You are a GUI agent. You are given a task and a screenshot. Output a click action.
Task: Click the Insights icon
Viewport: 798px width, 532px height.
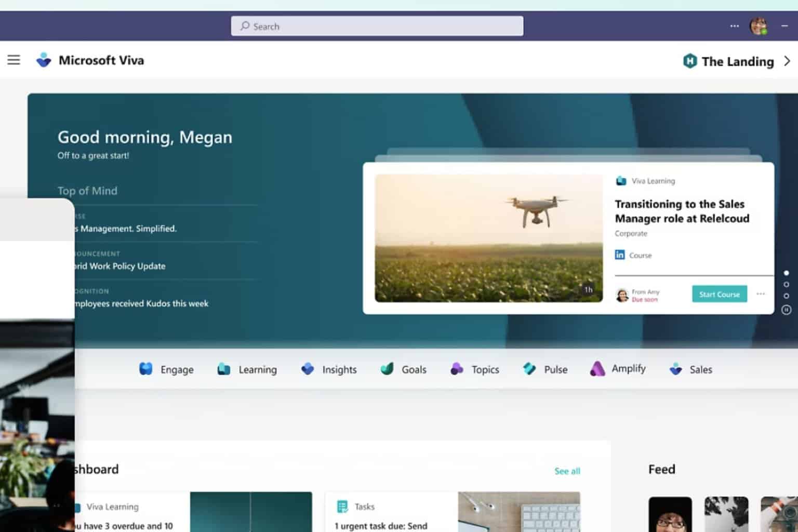pos(308,369)
